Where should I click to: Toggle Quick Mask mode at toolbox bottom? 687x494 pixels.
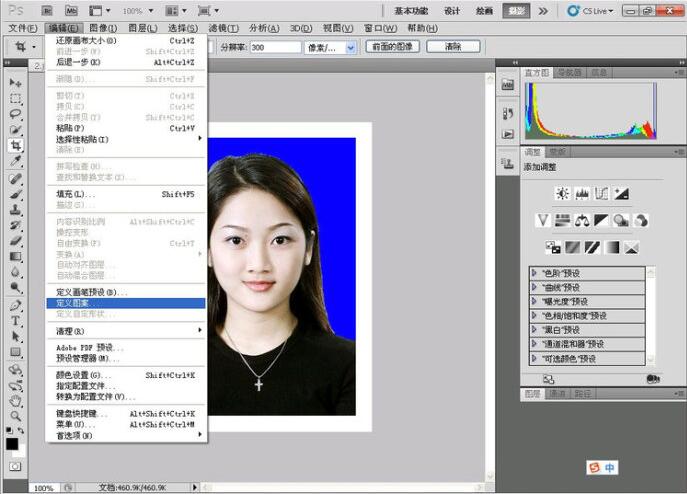click(15, 465)
